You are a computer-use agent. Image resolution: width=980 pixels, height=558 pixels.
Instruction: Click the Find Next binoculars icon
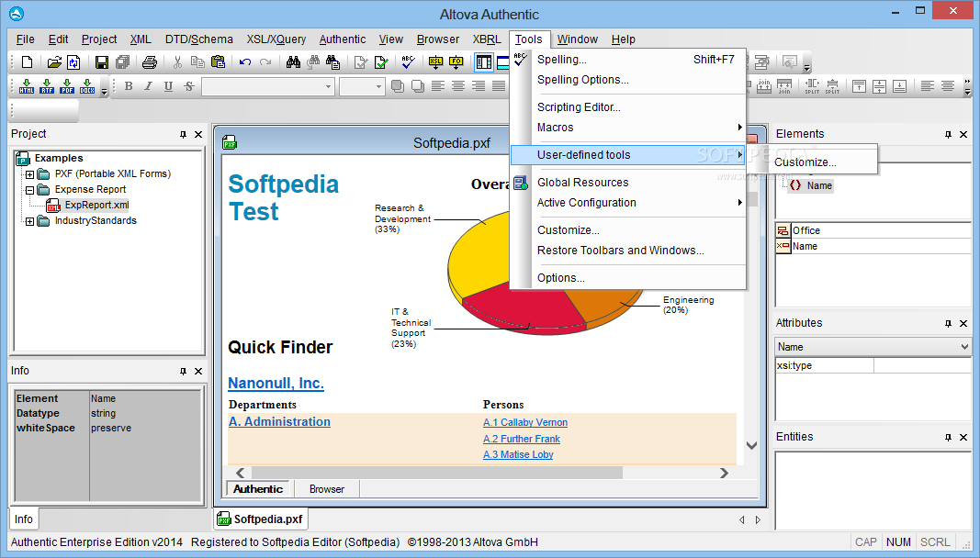tap(313, 61)
